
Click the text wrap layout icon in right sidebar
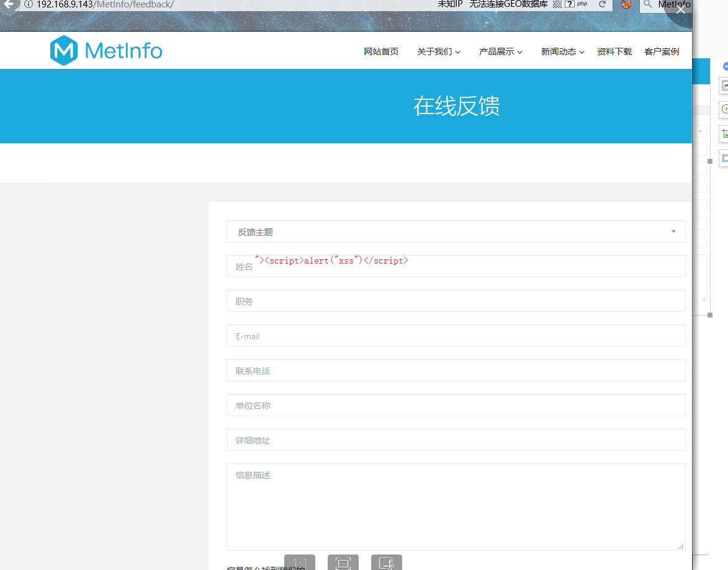pos(724,86)
